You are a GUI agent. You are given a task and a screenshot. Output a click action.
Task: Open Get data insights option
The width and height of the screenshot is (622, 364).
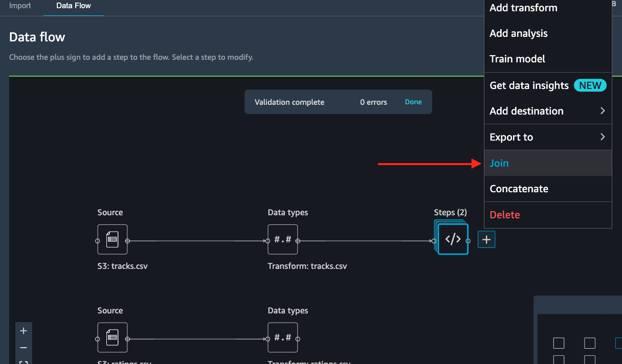(x=548, y=85)
